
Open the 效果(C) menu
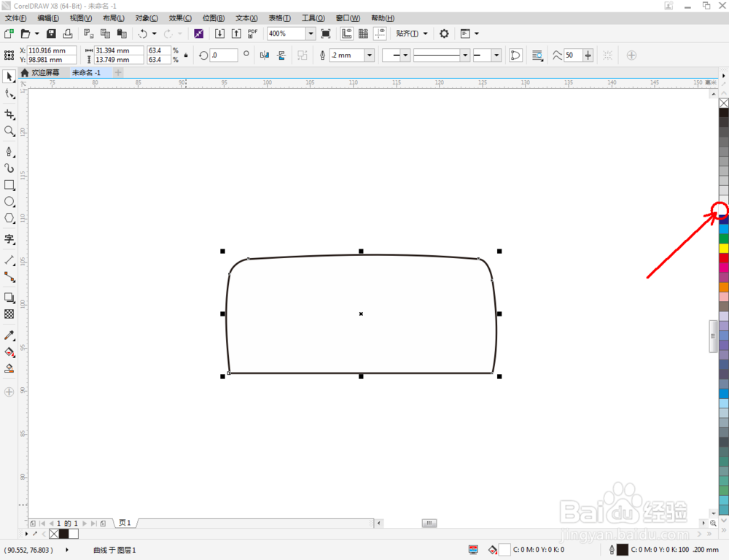click(180, 18)
